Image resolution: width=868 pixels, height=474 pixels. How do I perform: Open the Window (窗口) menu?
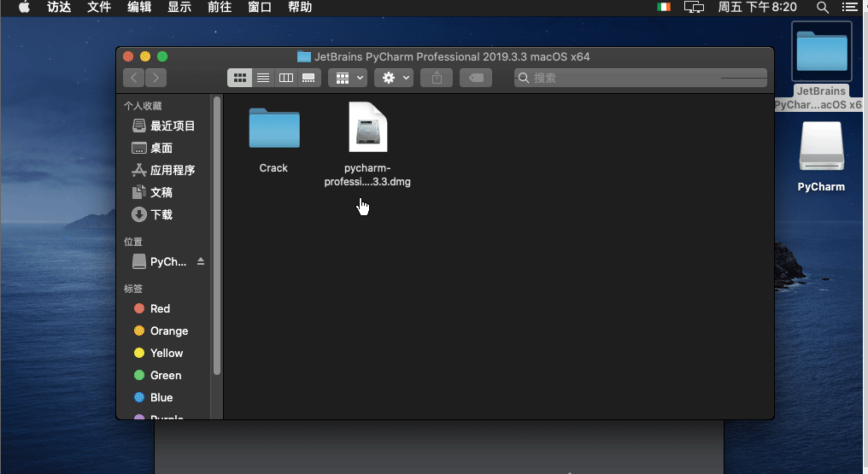[x=260, y=7]
